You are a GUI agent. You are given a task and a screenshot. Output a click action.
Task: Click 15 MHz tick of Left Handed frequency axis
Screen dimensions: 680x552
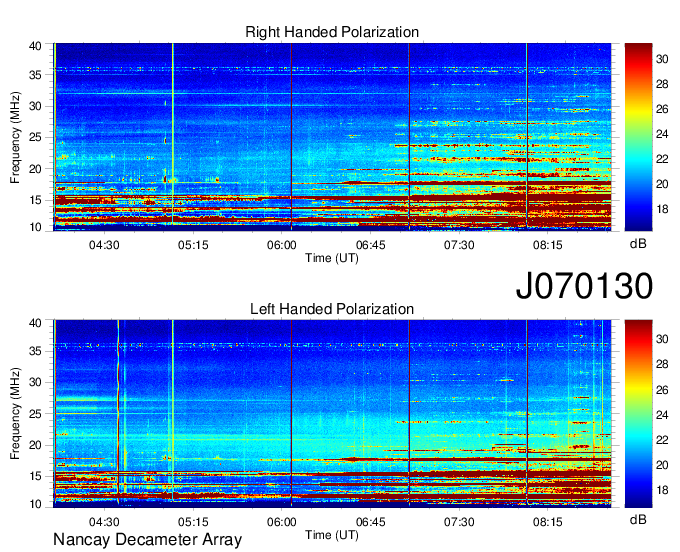click(x=35, y=476)
